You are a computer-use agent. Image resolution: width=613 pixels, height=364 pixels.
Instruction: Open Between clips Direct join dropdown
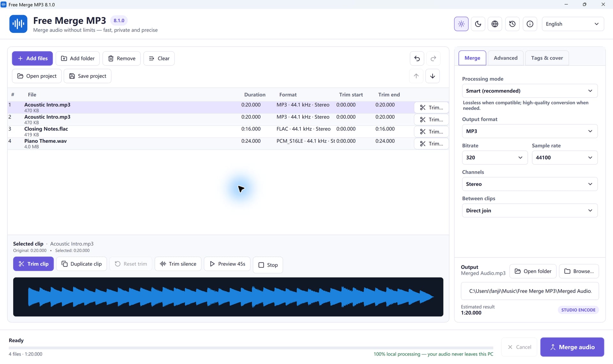pos(530,211)
